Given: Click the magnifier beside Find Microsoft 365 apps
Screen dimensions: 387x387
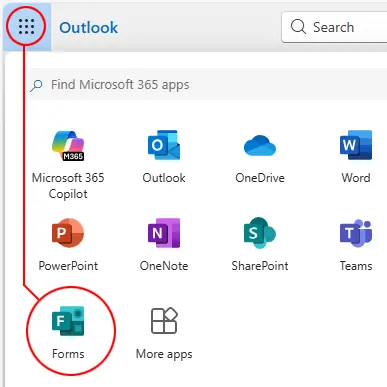Looking at the screenshot, I should point(36,85).
